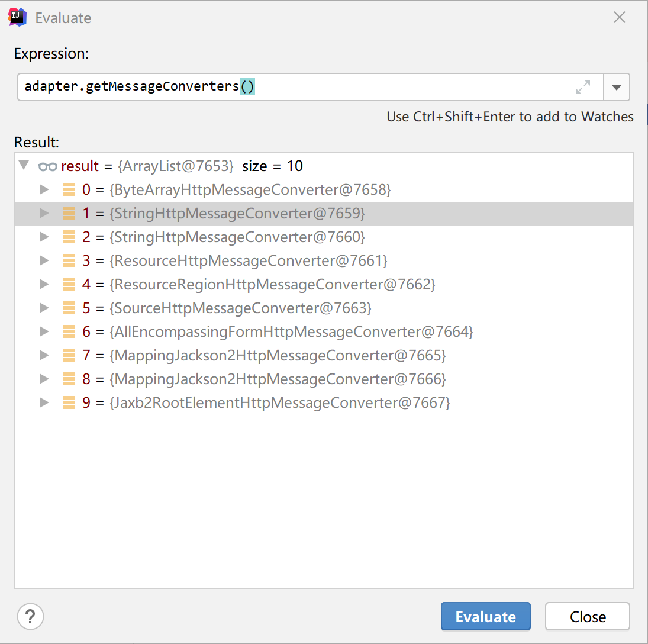648x644 pixels.
Task: Click the expand expression field icon
Action: point(583,87)
